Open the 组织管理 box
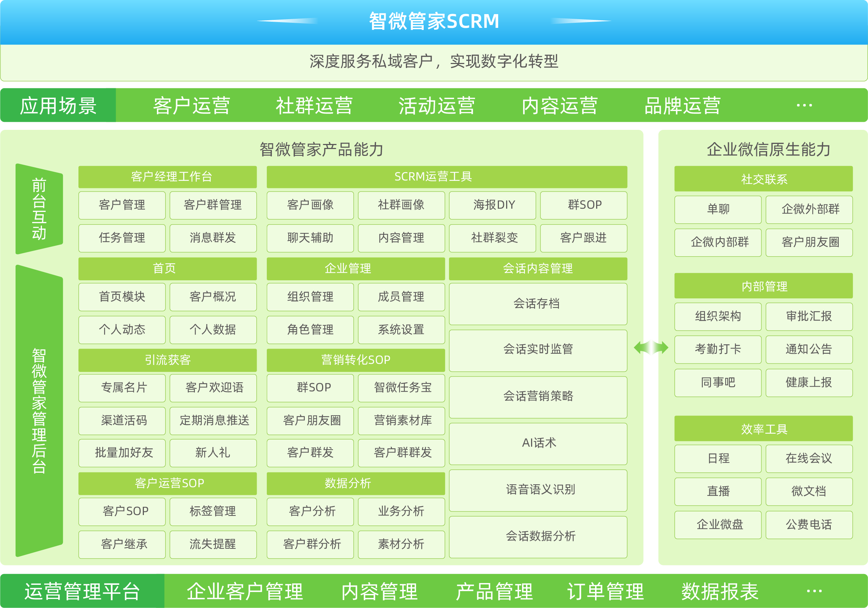The height and width of the screenshot is (608, 868). pyautogui.click(x=311, y=297)
